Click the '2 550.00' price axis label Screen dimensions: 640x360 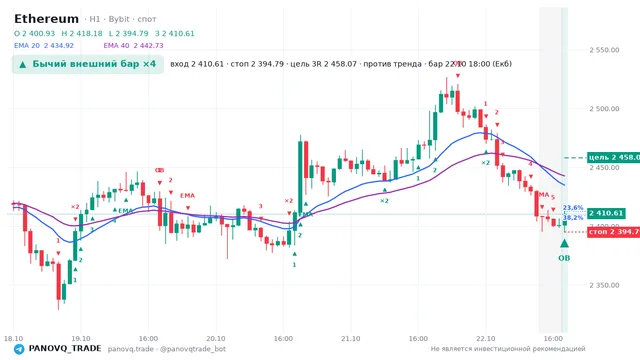pyautogui.click(x=604, y=50)
